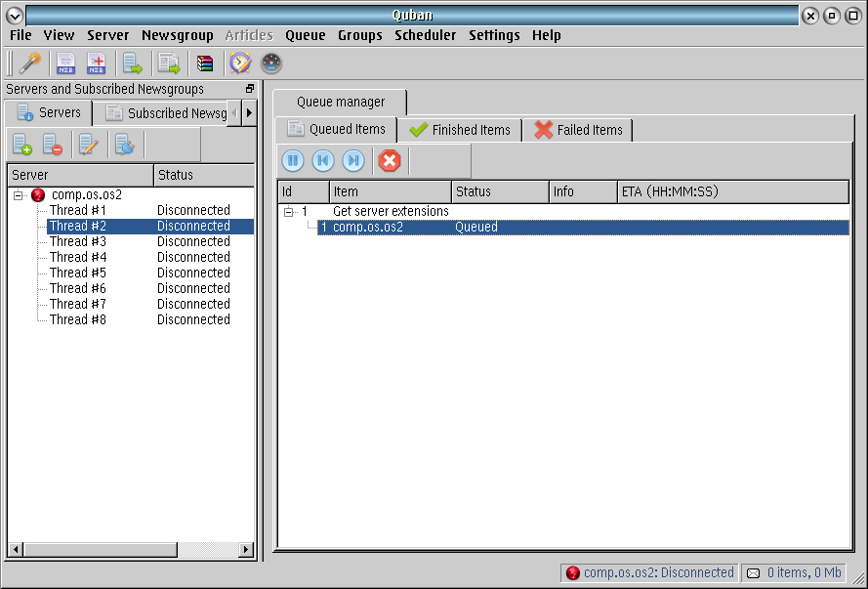This screenshot has height=589, width=868.
Task: Click the delete server icon
Action: (53, 145)
